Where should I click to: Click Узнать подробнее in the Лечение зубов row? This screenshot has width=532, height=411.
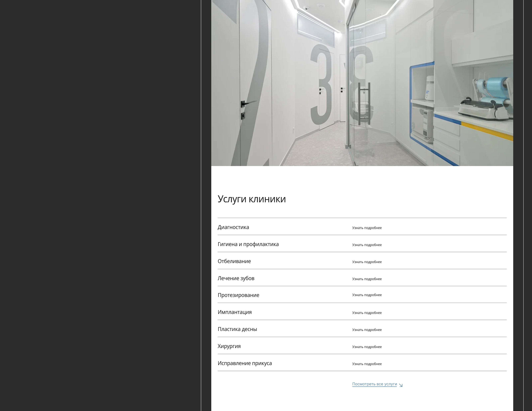[x=367, y=279]
